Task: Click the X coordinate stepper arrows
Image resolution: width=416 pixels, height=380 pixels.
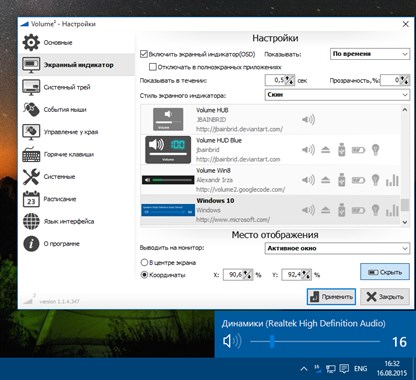Action: click(x=248, y=275)
